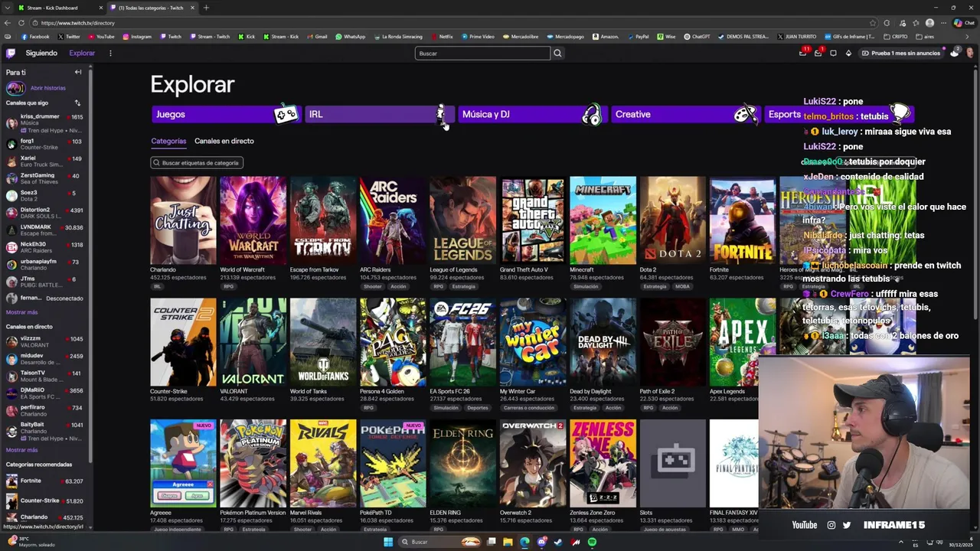Open the ChatGPT bookmark
The image size is (980, 551).
[x=697, y=36]
